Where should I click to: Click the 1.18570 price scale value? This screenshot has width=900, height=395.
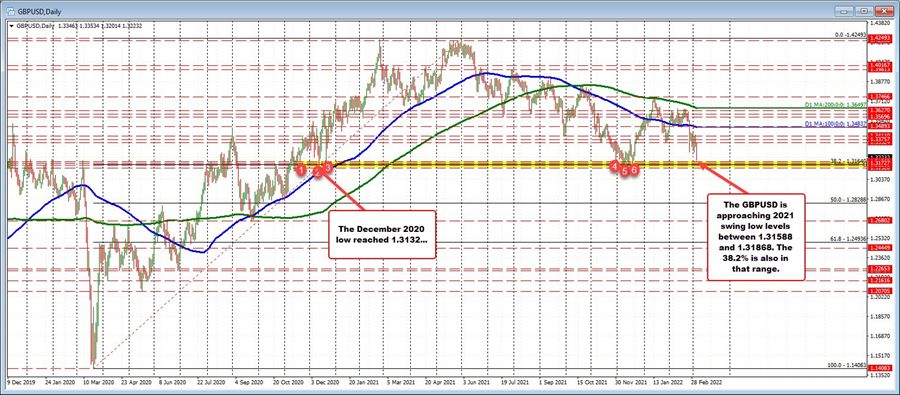point(879,316)
